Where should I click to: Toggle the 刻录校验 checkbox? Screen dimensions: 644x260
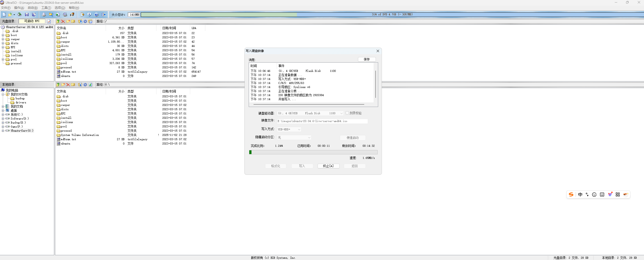(x=347, y=113)
